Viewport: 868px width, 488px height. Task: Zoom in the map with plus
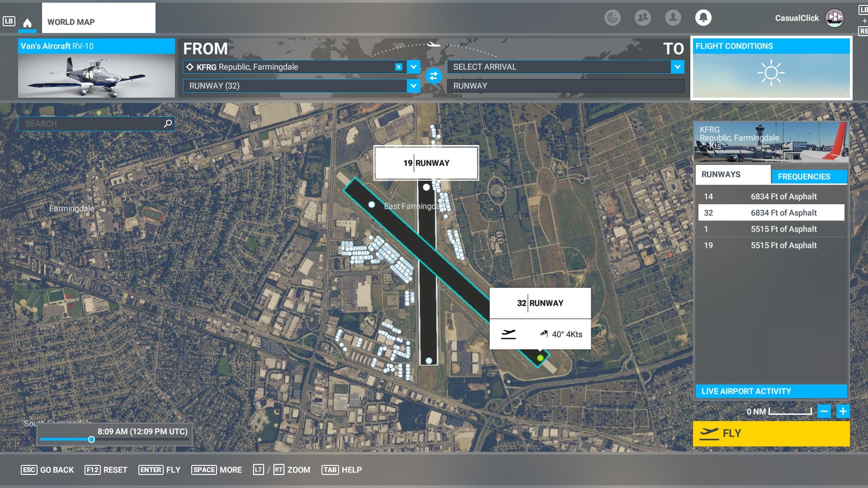843,411
